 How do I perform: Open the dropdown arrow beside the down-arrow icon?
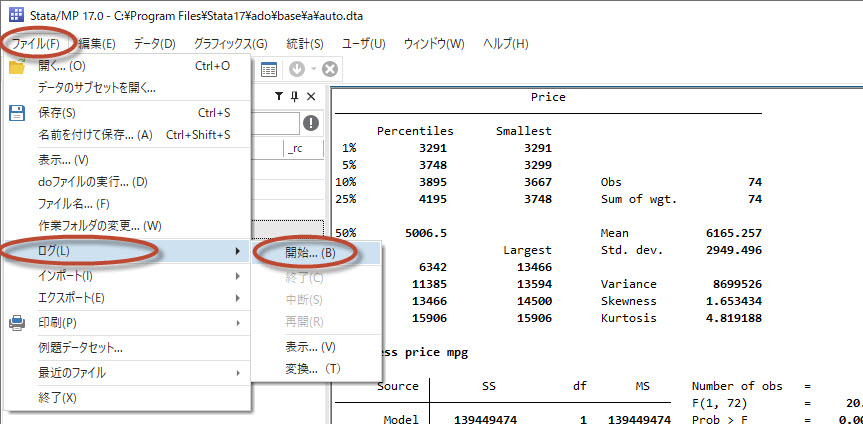tap(313, 70)
